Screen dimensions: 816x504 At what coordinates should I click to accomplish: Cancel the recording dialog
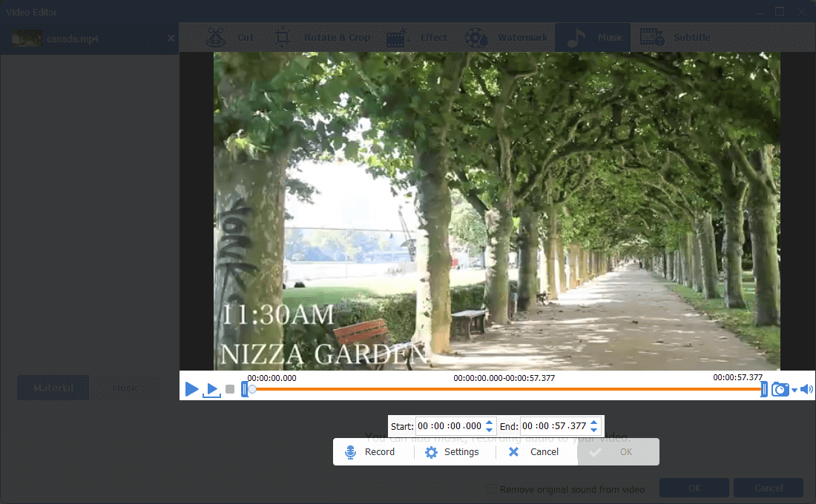534,452
